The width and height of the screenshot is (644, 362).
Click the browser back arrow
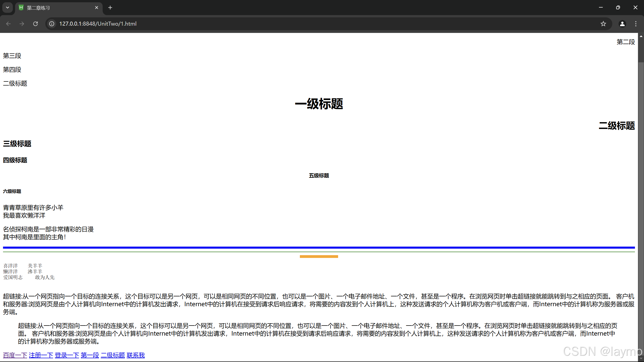[8, 24]
